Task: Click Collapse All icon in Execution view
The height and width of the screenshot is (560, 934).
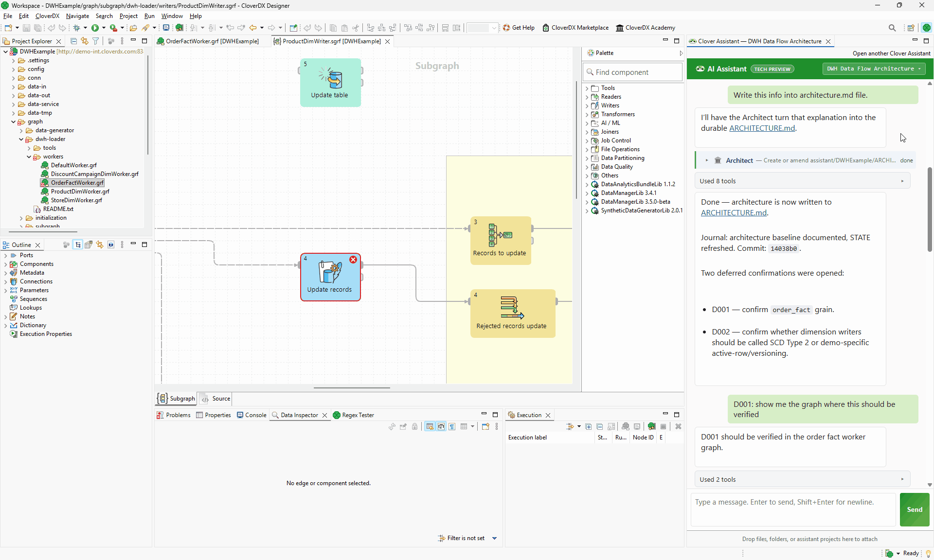Action: [x=600, y=427]
